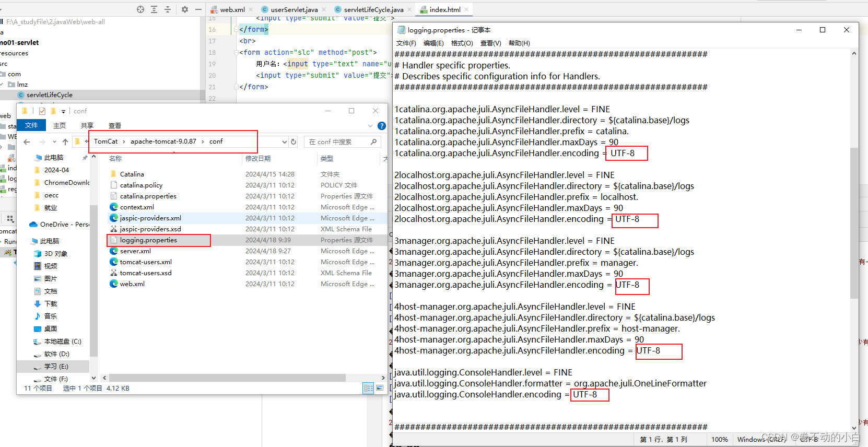Expand the Explorer ribbon with the chevron
Viewport: 868px width, 447px height.
[370, 126]
